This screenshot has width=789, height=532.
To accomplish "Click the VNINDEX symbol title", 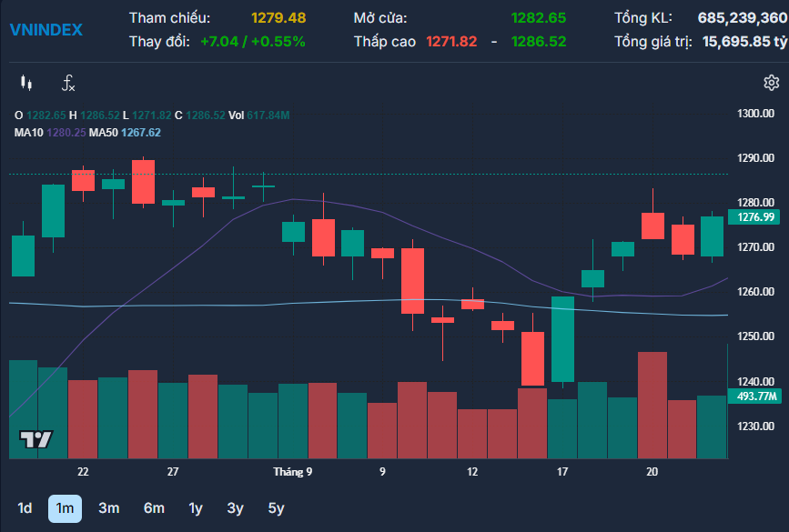I will (x=46, y=30).
